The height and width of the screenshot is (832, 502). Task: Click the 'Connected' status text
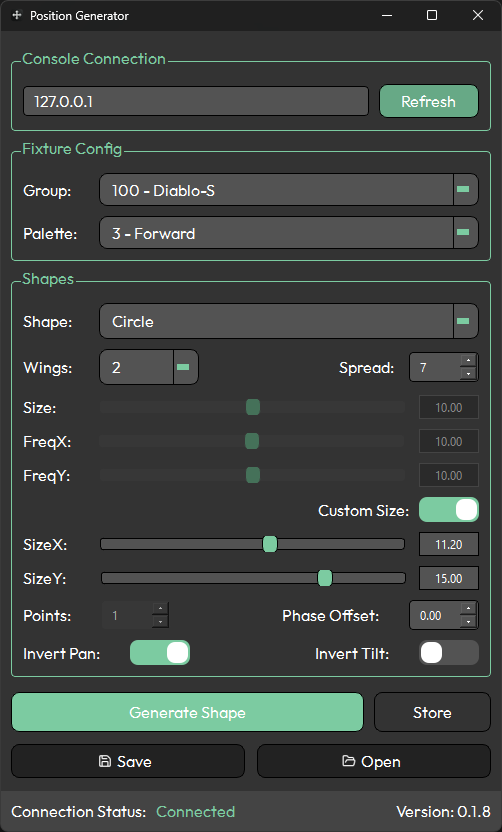pos(195,811)
